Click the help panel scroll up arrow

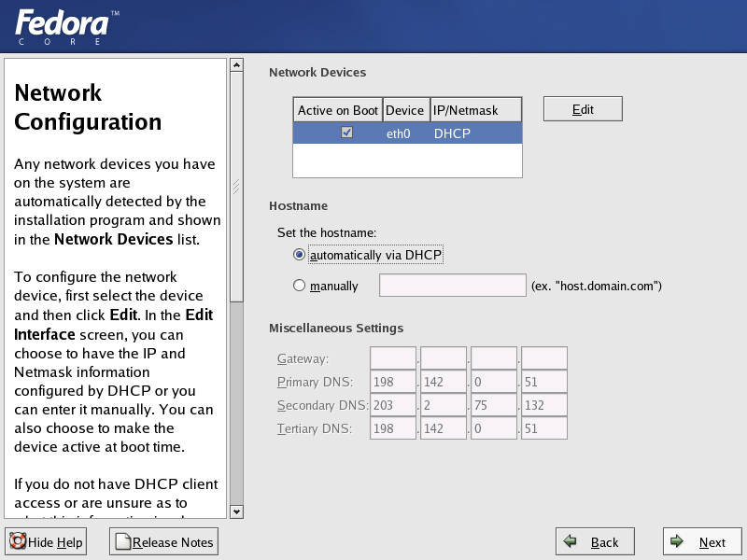[x=237, y=64]
